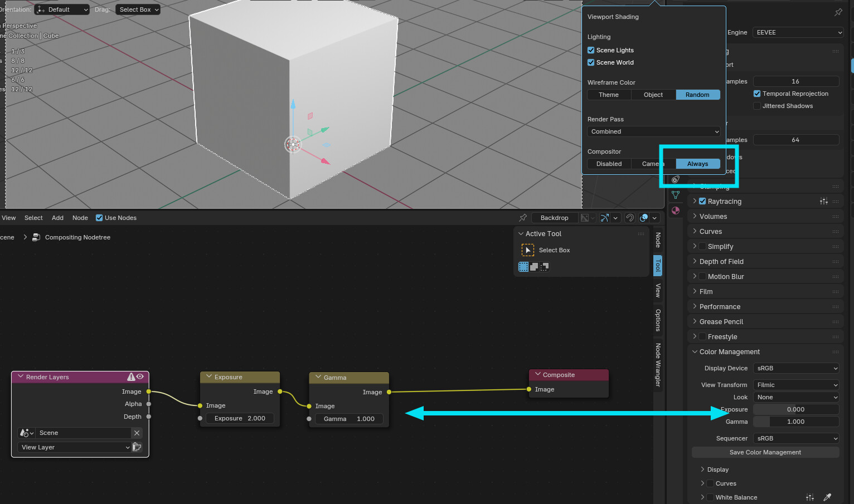Image resolution: width=854 pixels, height=504 pixels.
Task: Click the White Balance eyedropper icon
Action: 827,497
